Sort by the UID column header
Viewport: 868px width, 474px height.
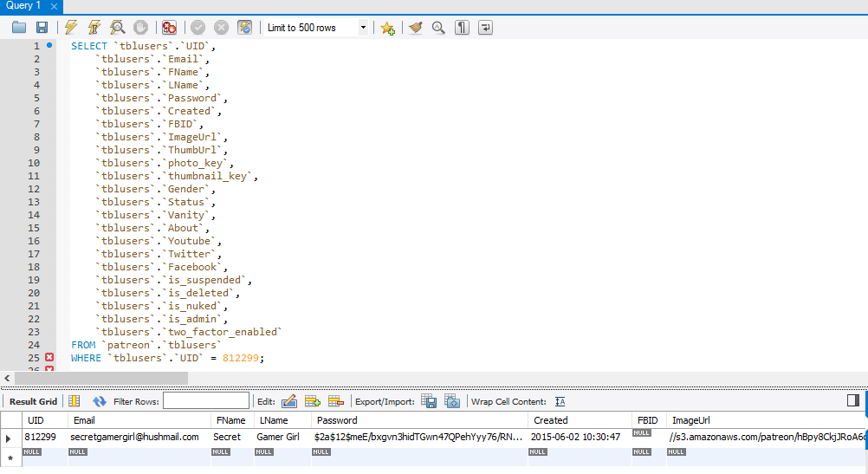point(45,420)
